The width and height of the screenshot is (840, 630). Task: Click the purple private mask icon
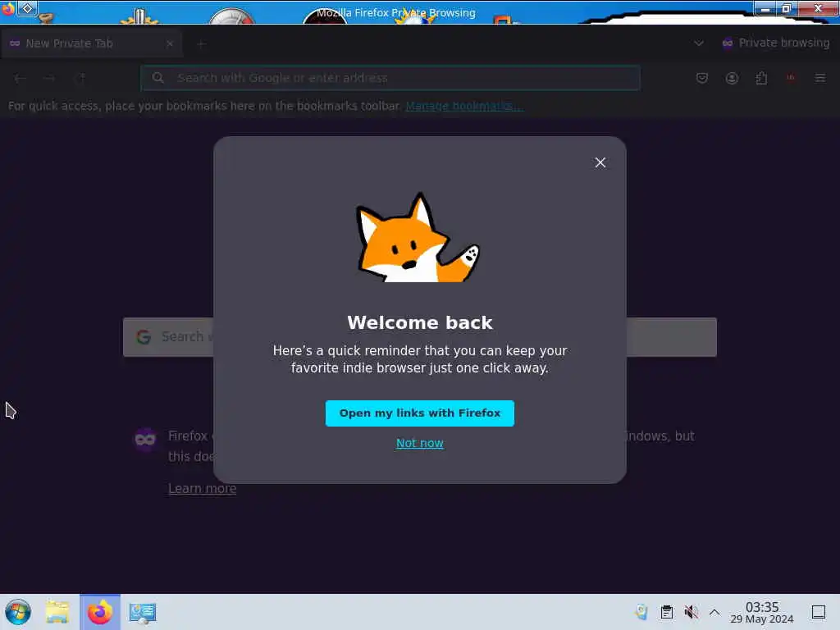145,440
